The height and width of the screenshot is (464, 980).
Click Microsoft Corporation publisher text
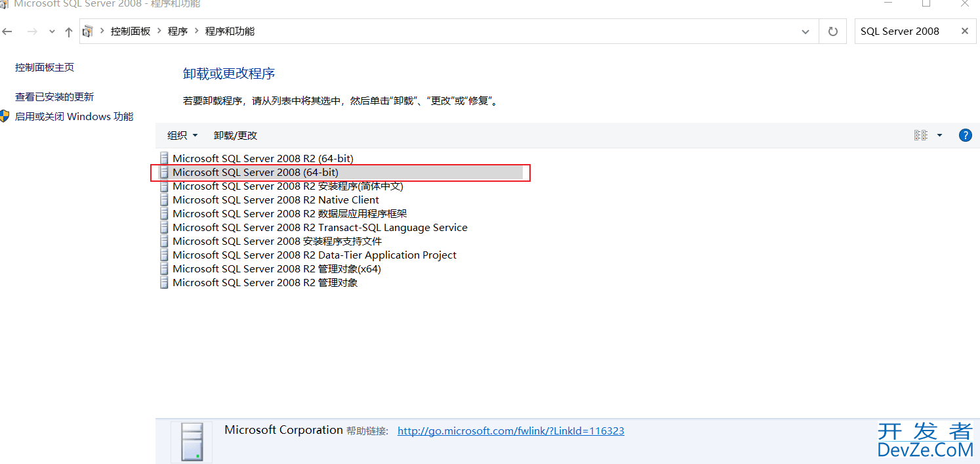click(x=283, y=430)
